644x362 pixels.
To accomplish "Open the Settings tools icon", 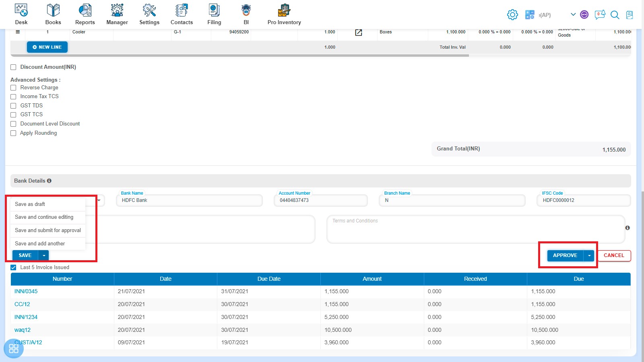I will point(149,10).
